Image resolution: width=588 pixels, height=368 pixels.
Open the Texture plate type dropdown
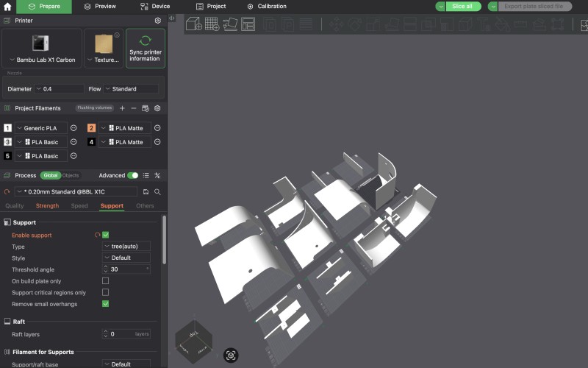(104, 49)
